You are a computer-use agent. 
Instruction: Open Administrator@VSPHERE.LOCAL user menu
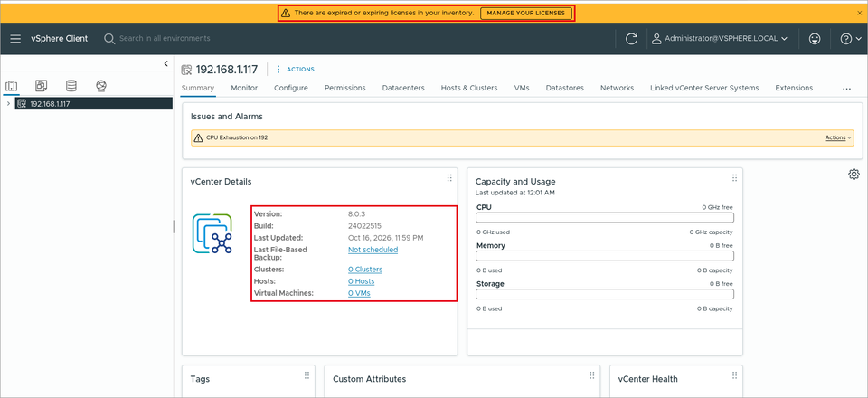coord(720,39)
